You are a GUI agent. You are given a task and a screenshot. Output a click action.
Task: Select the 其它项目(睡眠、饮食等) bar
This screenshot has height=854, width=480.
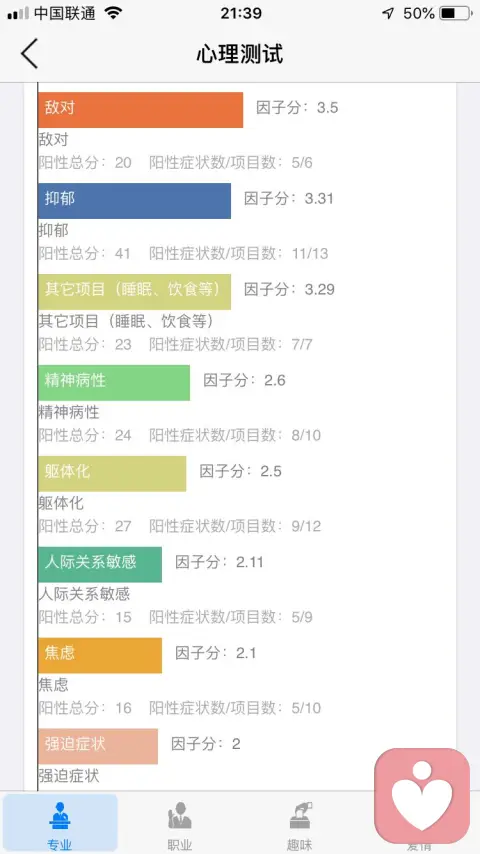click(135, 292)
